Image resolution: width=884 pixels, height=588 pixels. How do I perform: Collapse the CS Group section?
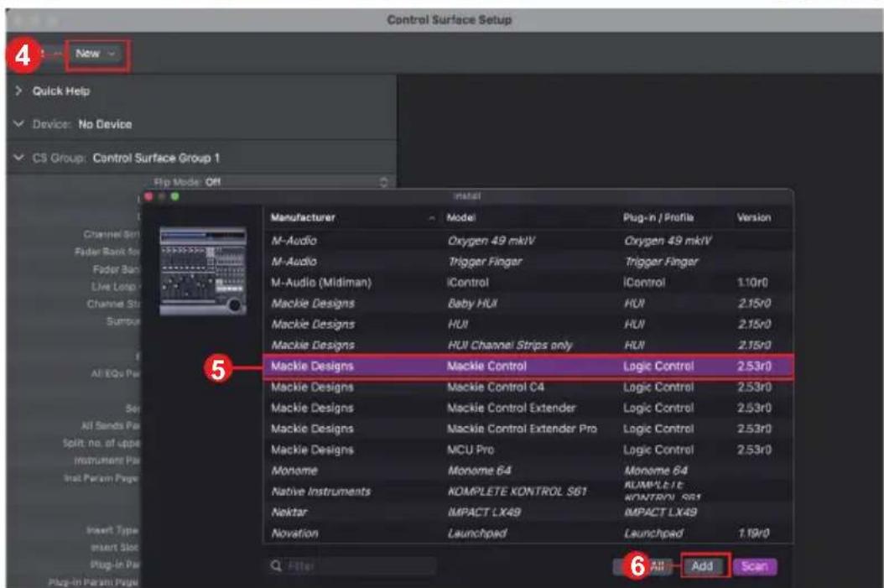[18, 158]
